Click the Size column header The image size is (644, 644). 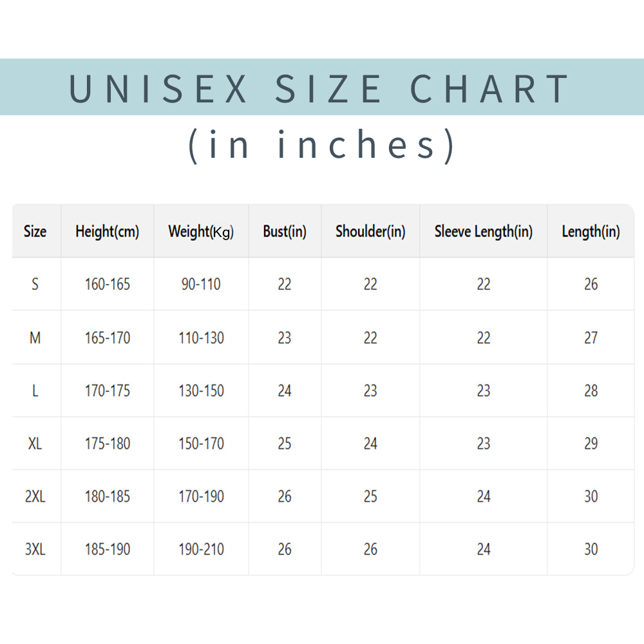tap(35, 231)
